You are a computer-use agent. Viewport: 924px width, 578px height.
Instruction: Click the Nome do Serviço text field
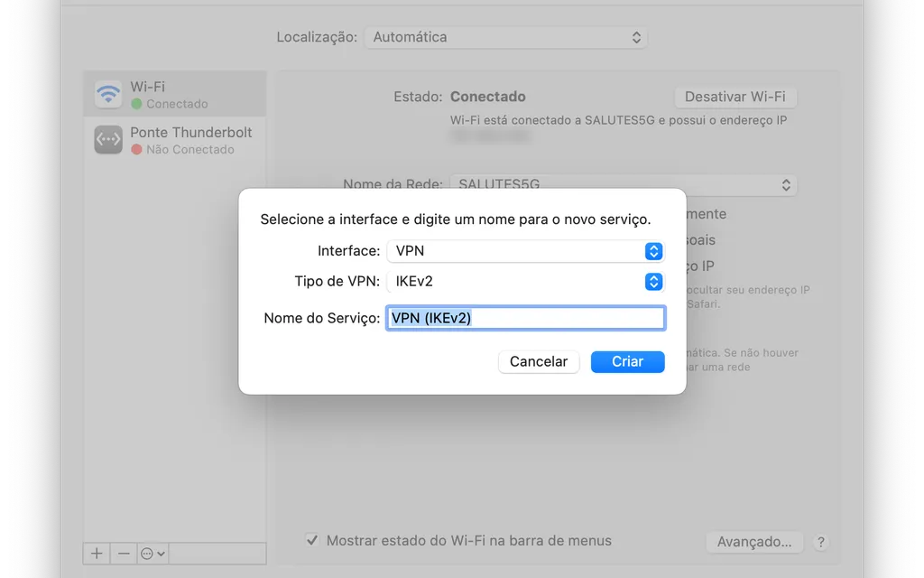[526, 318]
